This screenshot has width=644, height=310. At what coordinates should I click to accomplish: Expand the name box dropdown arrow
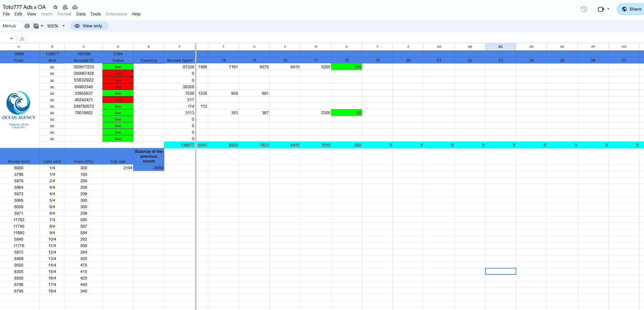point(11,39)
